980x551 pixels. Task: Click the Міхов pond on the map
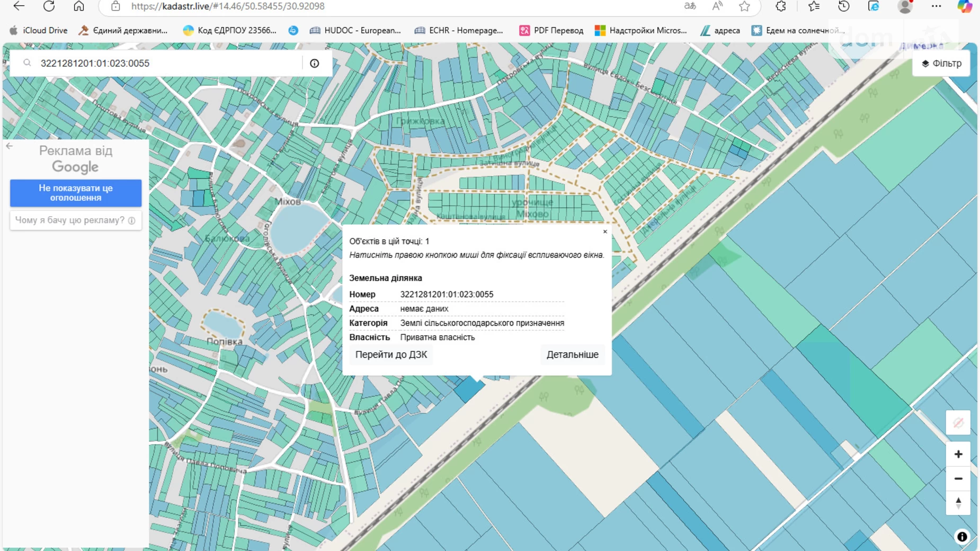299,229
